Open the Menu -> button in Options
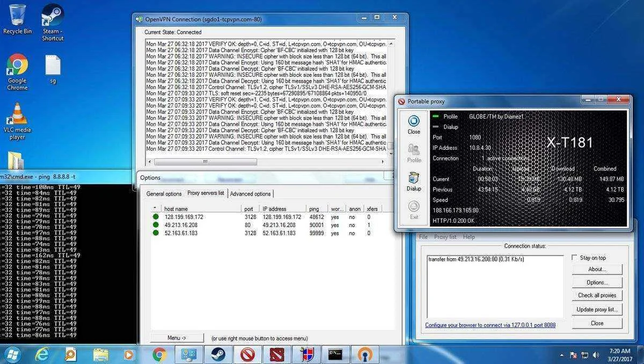 177,338
